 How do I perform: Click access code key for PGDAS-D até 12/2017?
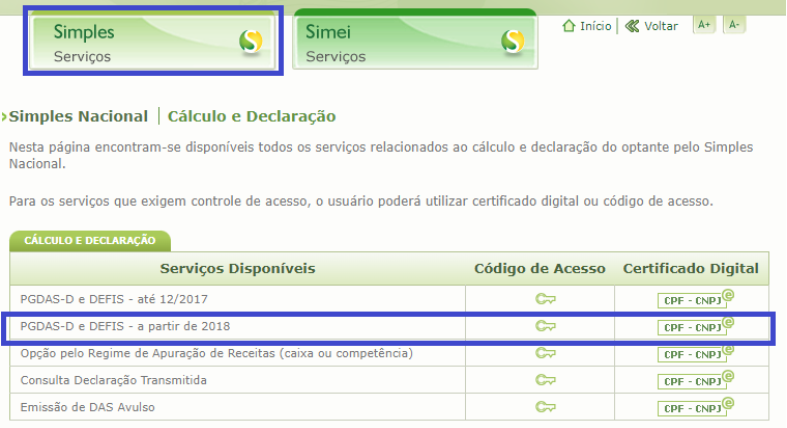[x=545, y=300]
